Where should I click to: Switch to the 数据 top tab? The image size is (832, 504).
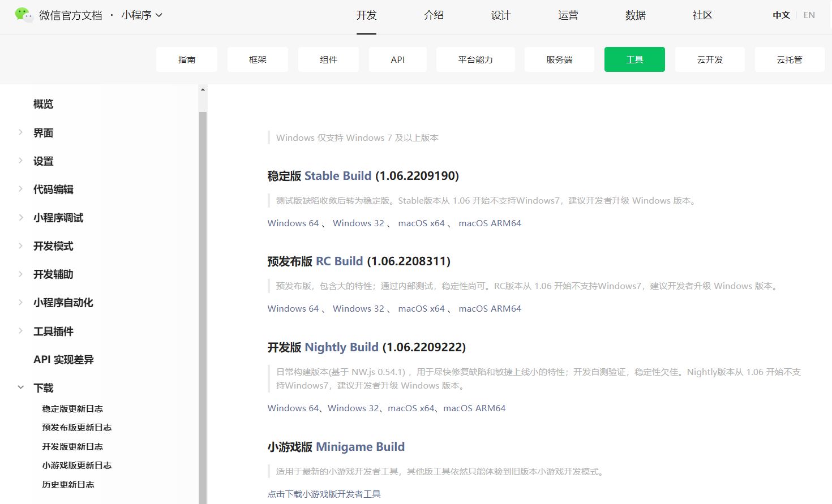tap(636, 15)
